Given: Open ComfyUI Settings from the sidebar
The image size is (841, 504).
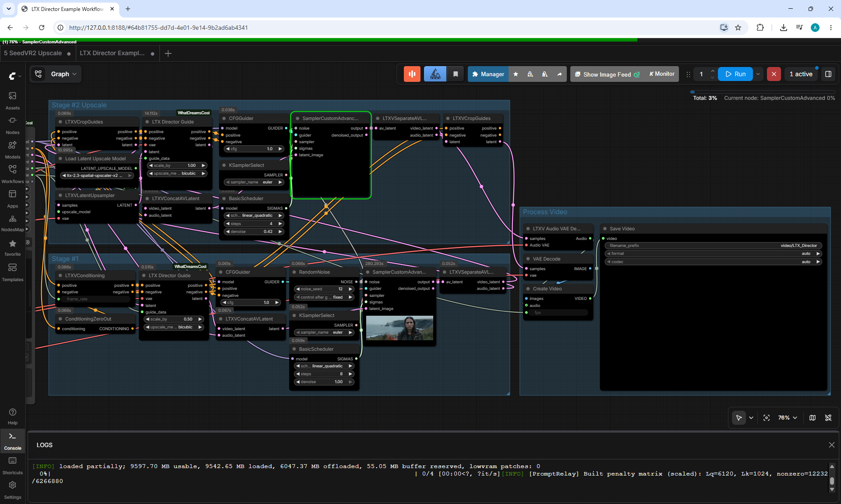Looking at the screenshot, I should point(12,490).
